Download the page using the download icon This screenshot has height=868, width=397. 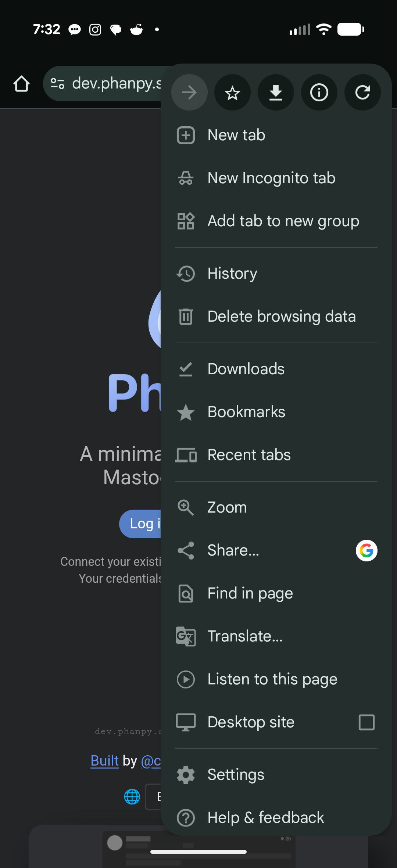coord(276,93)
